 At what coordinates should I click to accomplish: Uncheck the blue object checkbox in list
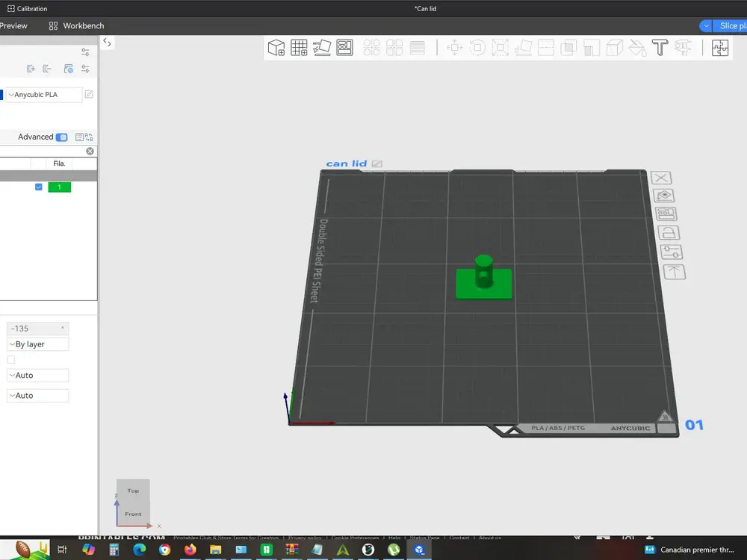click(x=39, y=187)
